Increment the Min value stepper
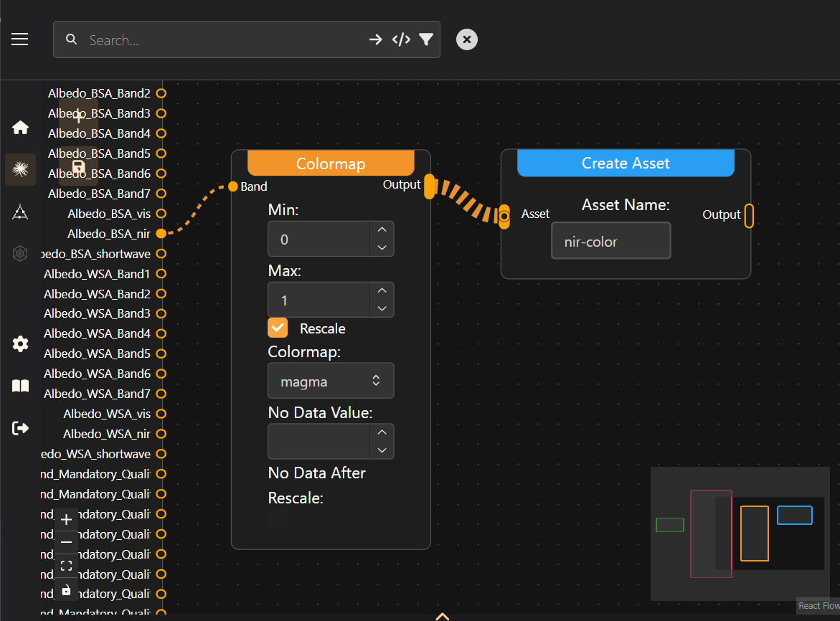This screenshot has height=621, width=840. pos(382,230)
